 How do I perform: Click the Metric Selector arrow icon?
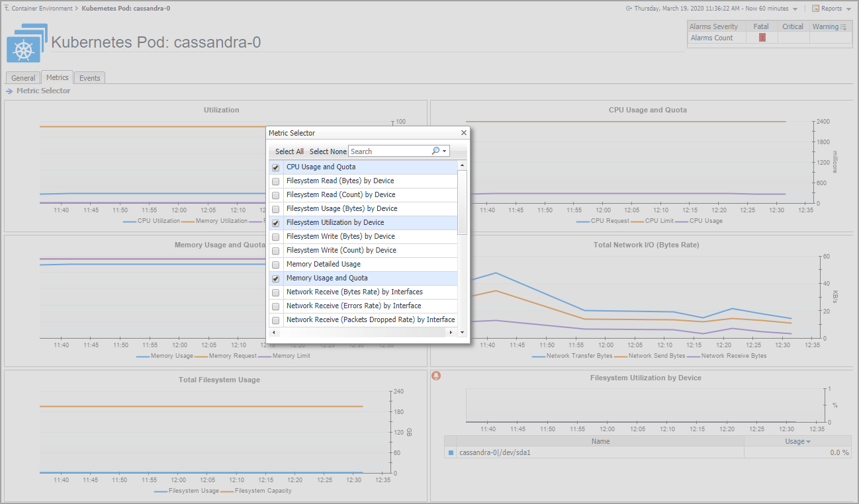[9, 91]
